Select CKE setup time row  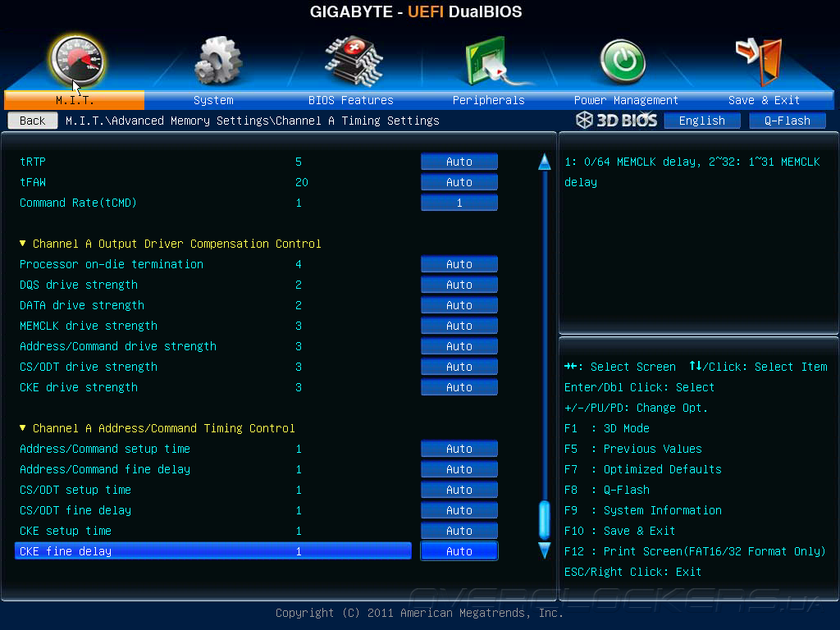point(213,531)
